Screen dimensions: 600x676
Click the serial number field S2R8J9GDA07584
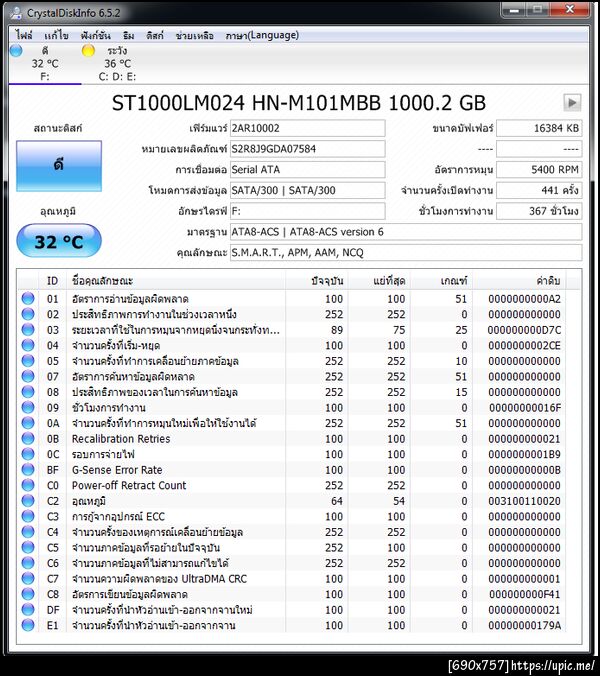coord(307,149)
